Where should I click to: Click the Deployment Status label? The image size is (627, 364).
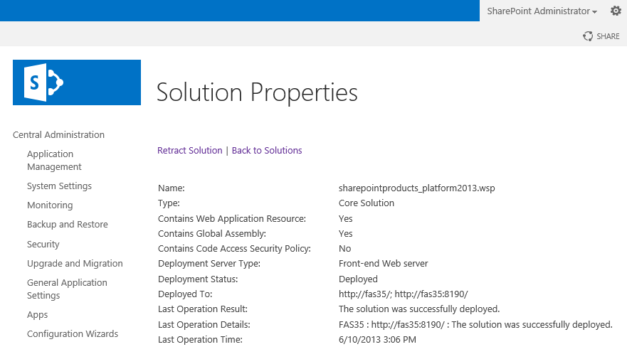(x=198, y=279)
